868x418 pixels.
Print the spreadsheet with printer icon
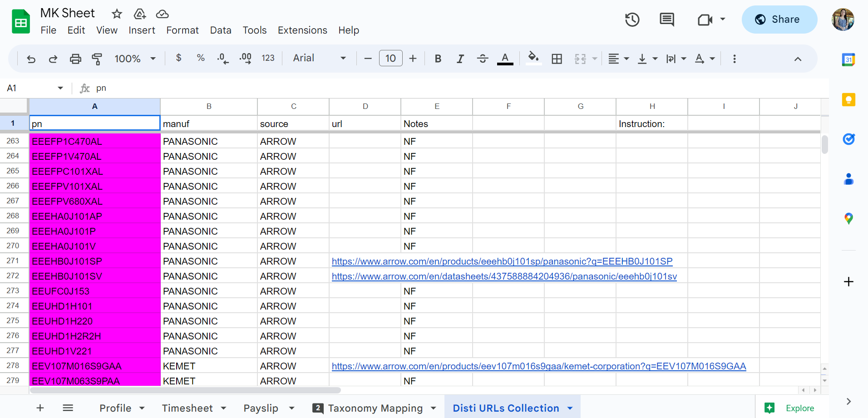[75, 59]
